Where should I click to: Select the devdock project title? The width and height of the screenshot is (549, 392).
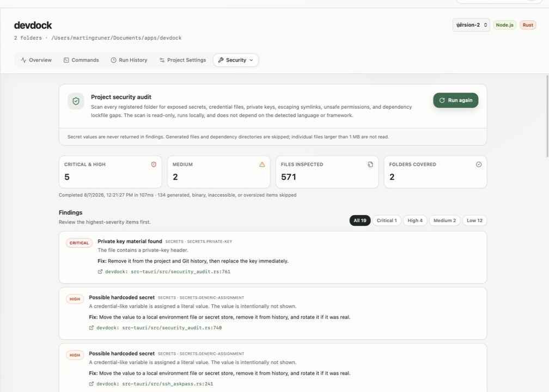33,25
